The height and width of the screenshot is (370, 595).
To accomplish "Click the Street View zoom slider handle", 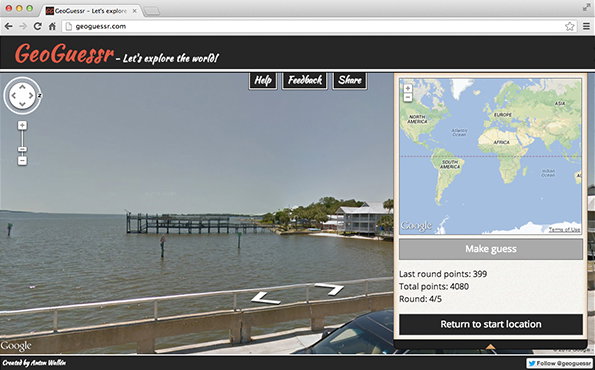I will click(22, 150).
